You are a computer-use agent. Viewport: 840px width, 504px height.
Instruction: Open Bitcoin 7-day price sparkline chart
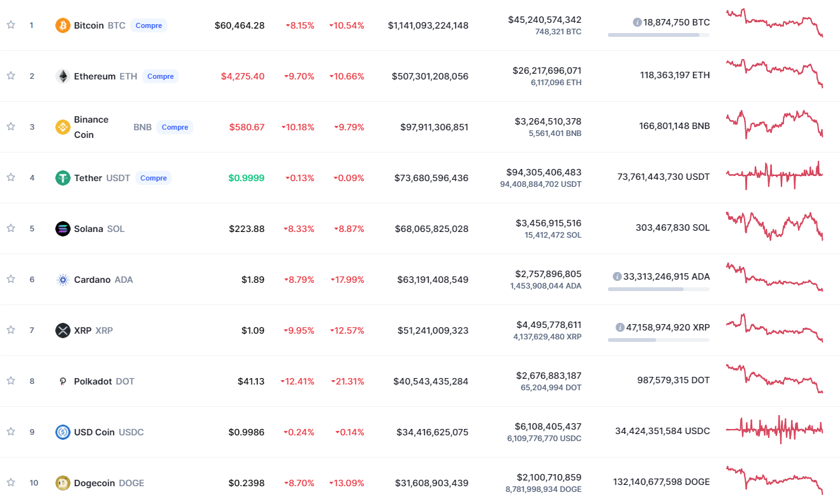coord(775,23)
